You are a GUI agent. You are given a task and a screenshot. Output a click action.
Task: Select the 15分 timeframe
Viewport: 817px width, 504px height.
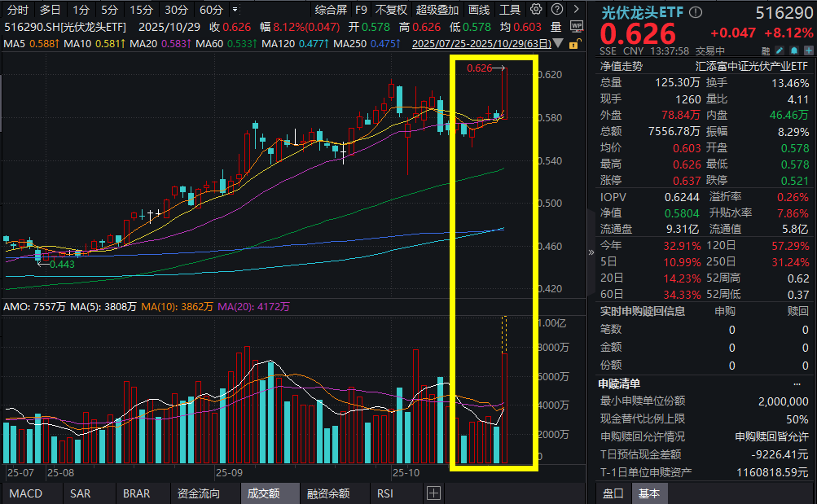(140, 9)
